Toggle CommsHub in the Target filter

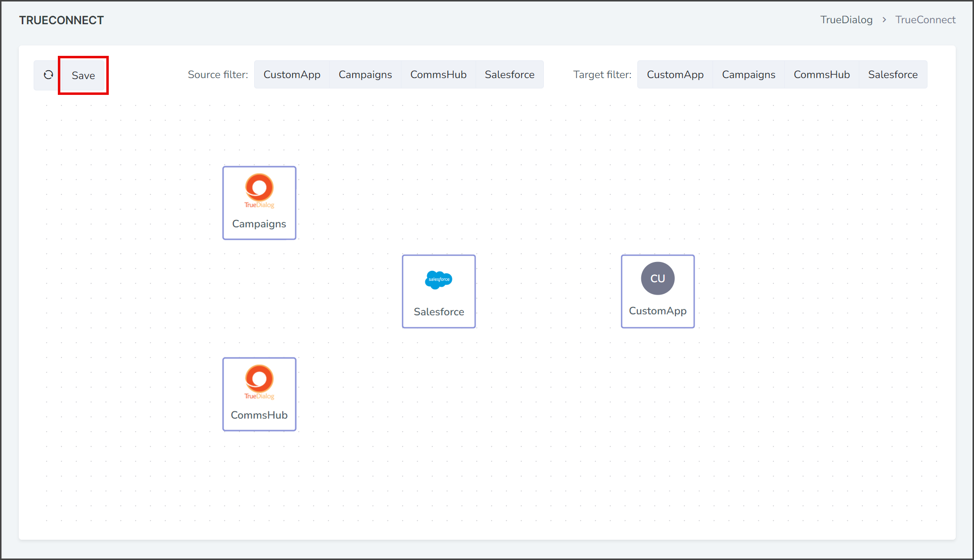pos(822,75)
